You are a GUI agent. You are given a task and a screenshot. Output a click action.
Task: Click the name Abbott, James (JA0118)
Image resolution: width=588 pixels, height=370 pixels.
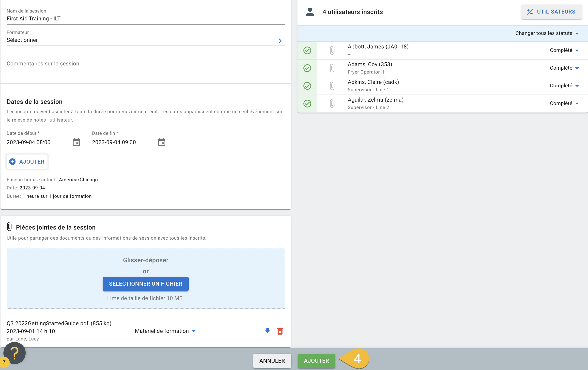(378, 46)
